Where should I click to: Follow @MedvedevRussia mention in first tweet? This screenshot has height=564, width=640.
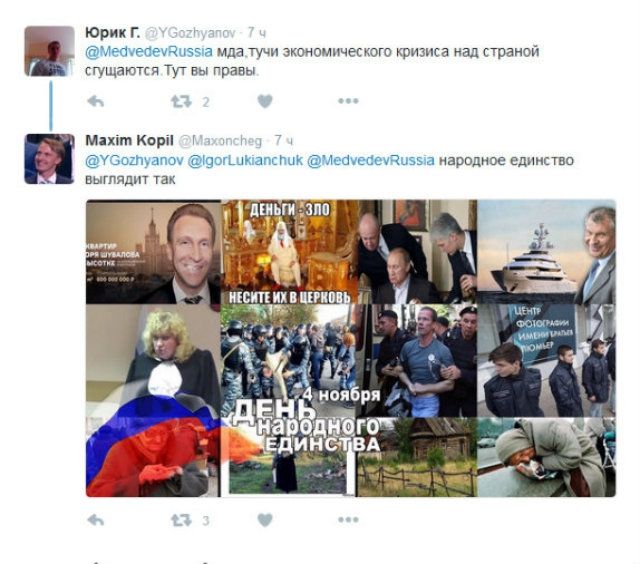[x=149, y=52]
